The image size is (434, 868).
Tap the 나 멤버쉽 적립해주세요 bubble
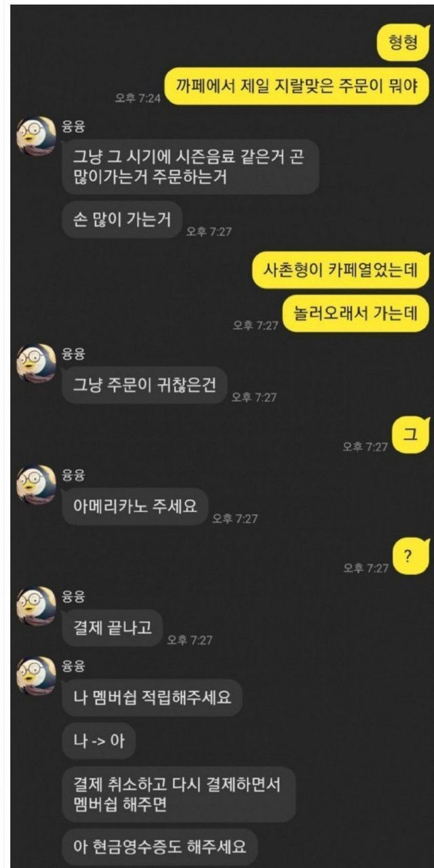(152, 698)
